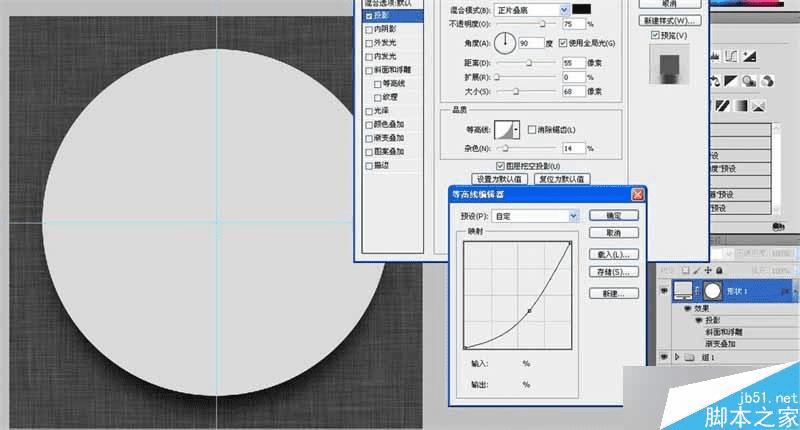800x430 pixels.
Task: Select the Exposure adjustment icon
Action: tap(749, 56)
